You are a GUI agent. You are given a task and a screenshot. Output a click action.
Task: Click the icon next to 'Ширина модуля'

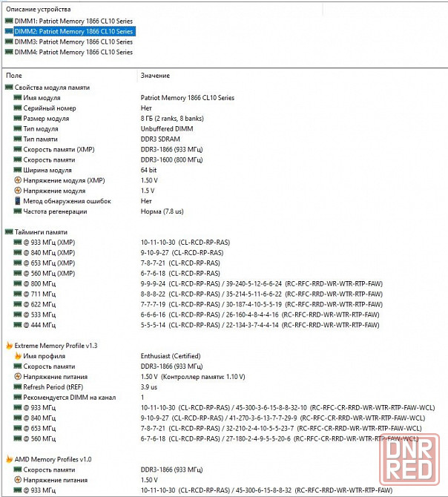point(18,170)
